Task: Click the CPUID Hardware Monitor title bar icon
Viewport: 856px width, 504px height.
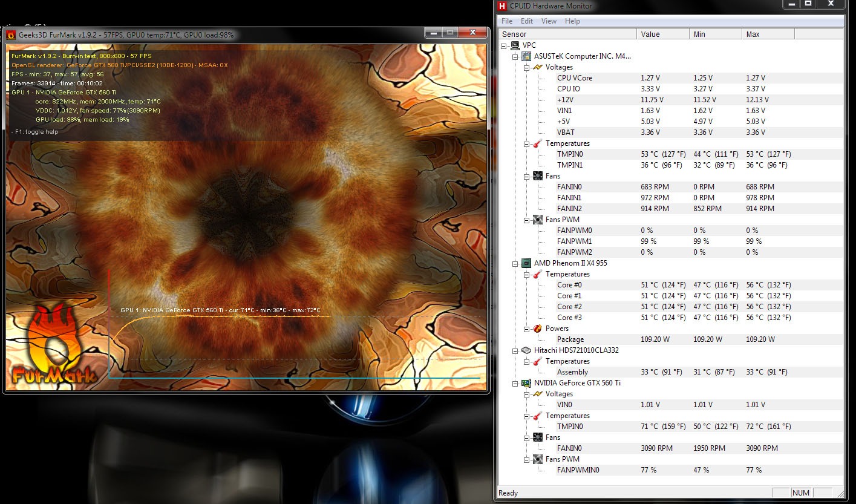Action: coord(502,6)
